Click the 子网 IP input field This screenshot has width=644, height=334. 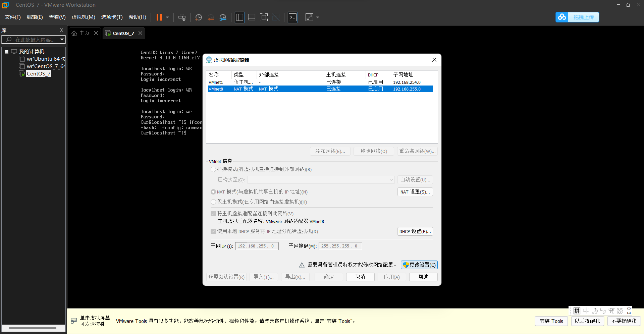point(257,246)
